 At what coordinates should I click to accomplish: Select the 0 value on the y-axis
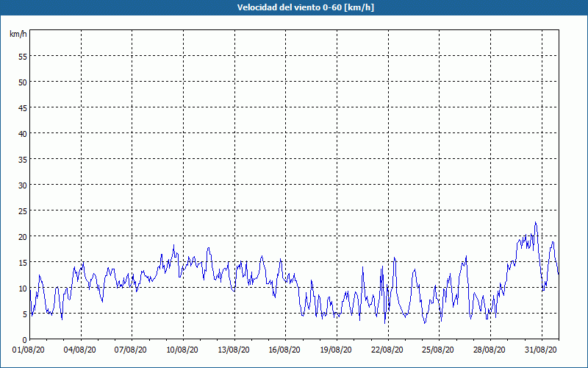(x=25, y=340)
